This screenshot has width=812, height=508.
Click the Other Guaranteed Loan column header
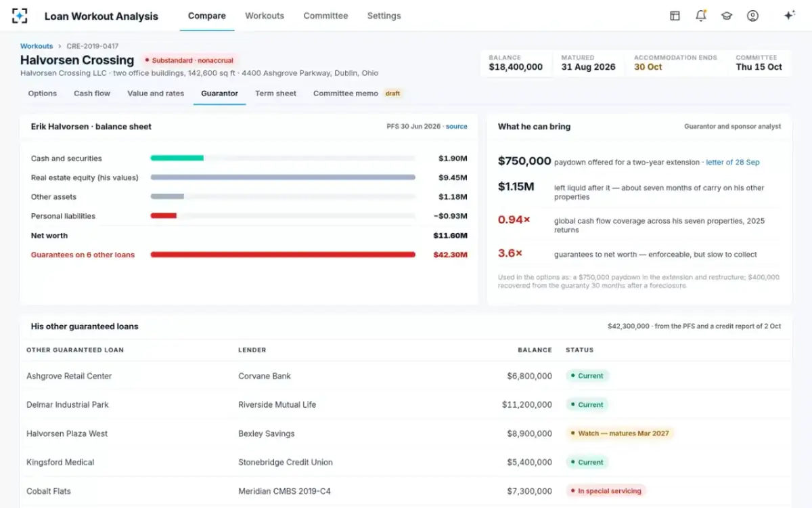click(x=75, y=350)
